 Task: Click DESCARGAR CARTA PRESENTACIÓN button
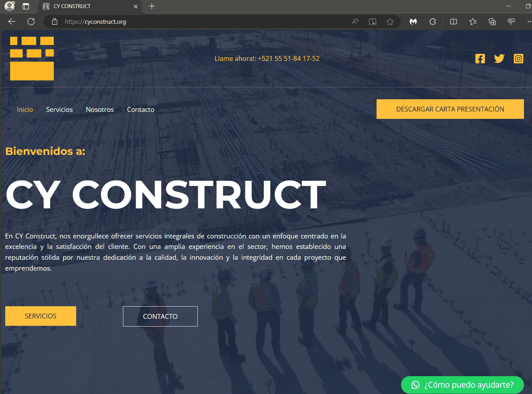pos(450,109)
